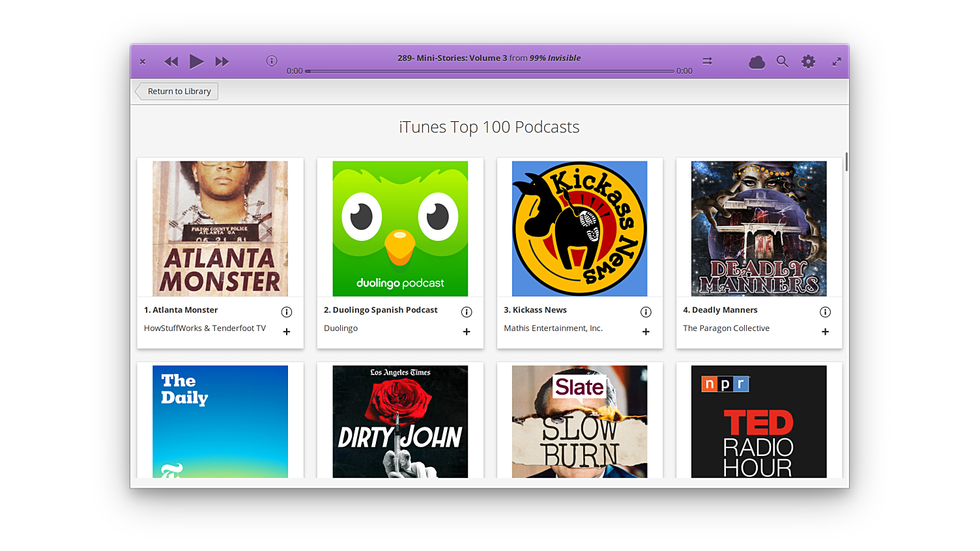Screen dimensions: 980x551
Task: Click Return to Library button
Action: click(x=177, y=91)
